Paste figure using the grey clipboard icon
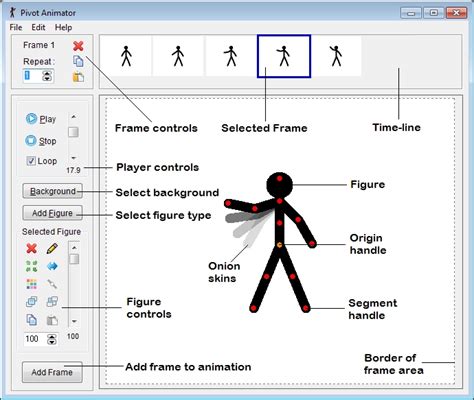Viewport: 474px width, 400px height. [52, 320]
